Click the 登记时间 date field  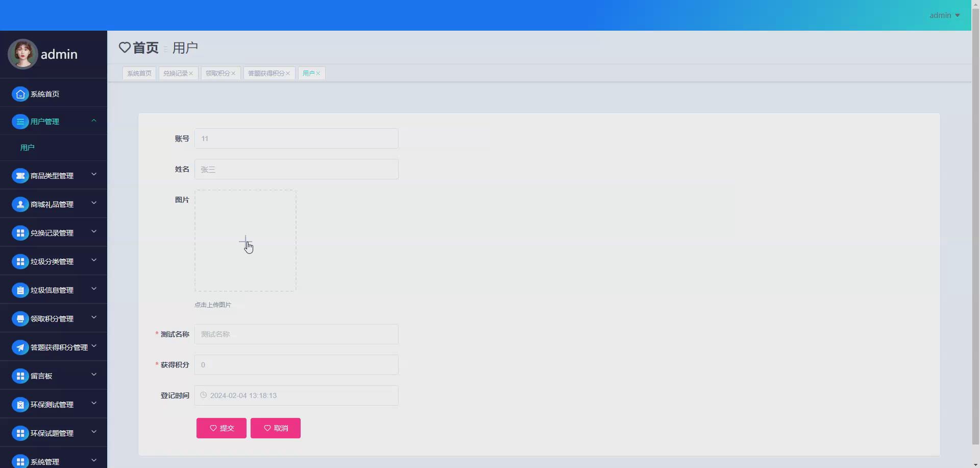pyautogui.click(x=297, y=395)
